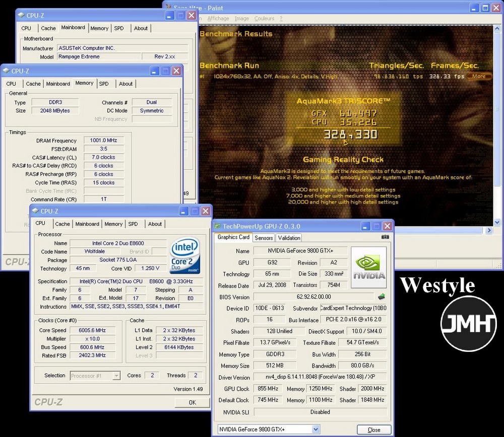Image resolution: width=504 pixels, height=437 pixels.
Task: Open SPD tab in CPU-Z mainboard window
Action: click(x=118, y=28)
